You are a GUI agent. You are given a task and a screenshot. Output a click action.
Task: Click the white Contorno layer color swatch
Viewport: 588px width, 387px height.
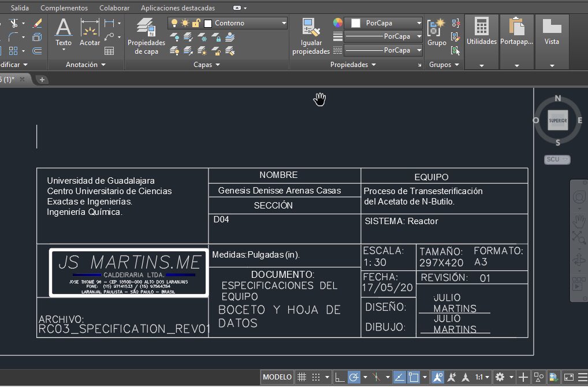pos(208,23)
